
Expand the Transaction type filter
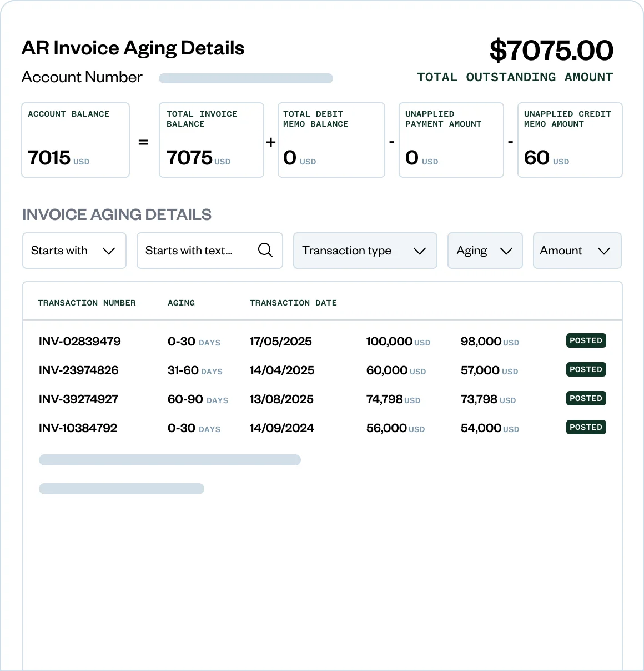tap(365, 251)
